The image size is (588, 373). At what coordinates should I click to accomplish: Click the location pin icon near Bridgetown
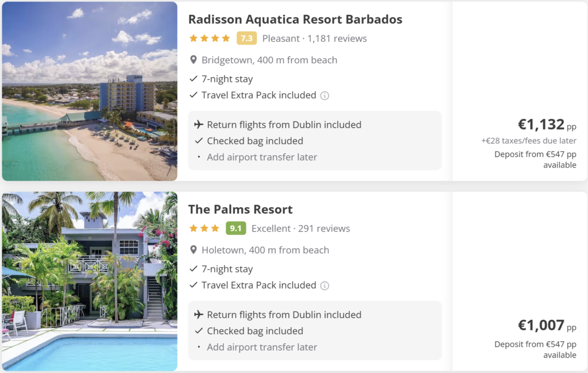click(194, 60)
